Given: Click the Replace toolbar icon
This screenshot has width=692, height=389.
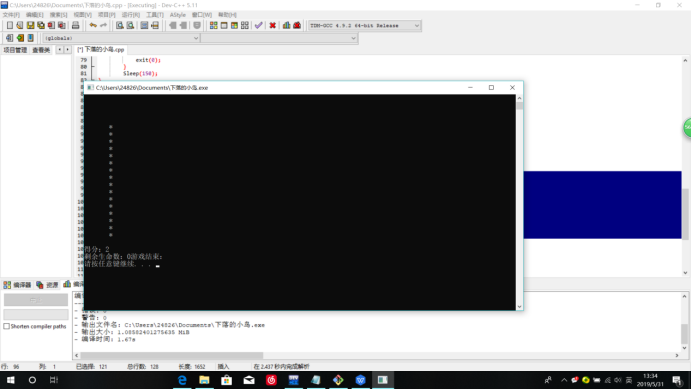Looking at the screenshot, I should point(130,26).
